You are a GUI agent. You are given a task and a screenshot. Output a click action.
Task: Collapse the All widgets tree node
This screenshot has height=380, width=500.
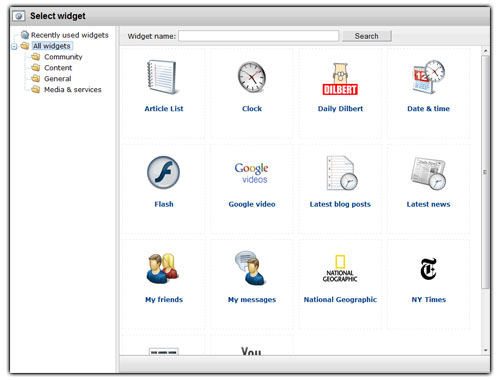(14, 46)
